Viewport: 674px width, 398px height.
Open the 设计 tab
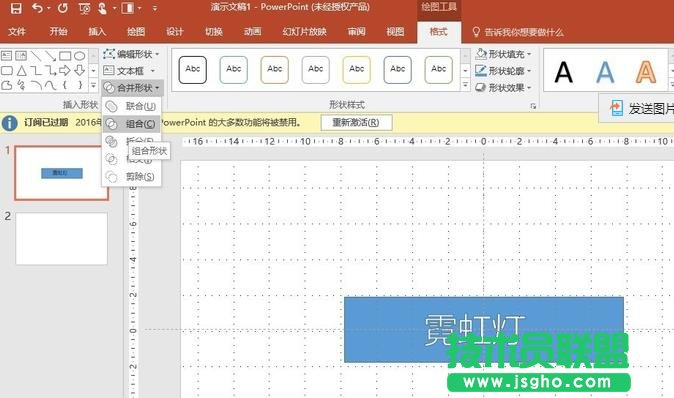pos(175,31)
